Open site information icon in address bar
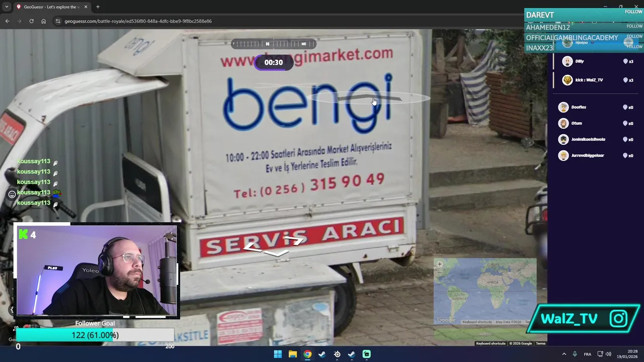 tap(58, 21)
